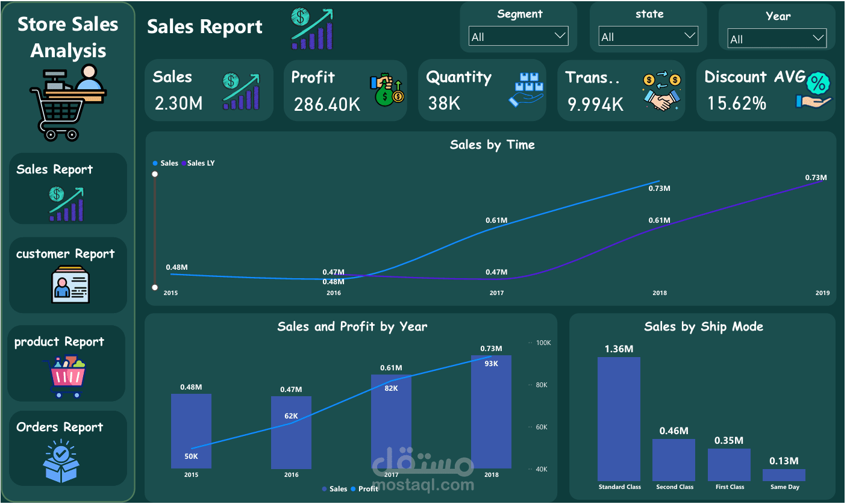Click the 0.35M label above First Class
This screenshot has height=504, width=847.
[x=729, y=440]
